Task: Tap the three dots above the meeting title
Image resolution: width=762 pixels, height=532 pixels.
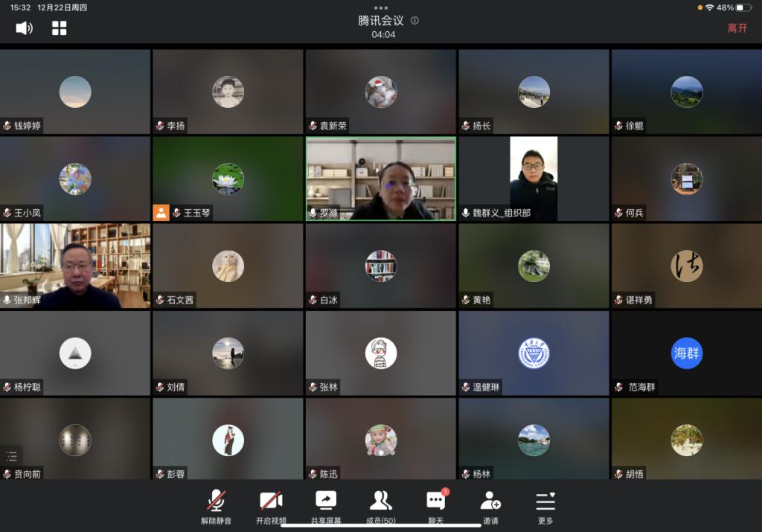Action: [381, 8]
